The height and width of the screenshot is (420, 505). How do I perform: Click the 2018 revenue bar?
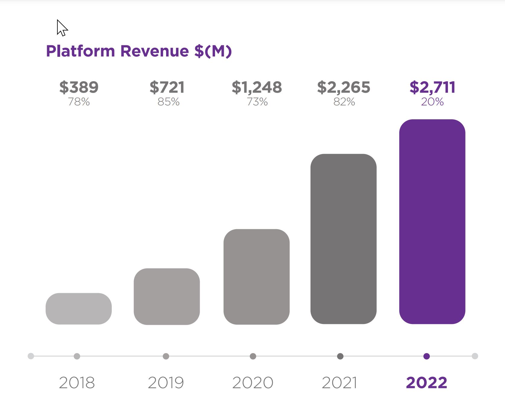coord(79,309)
